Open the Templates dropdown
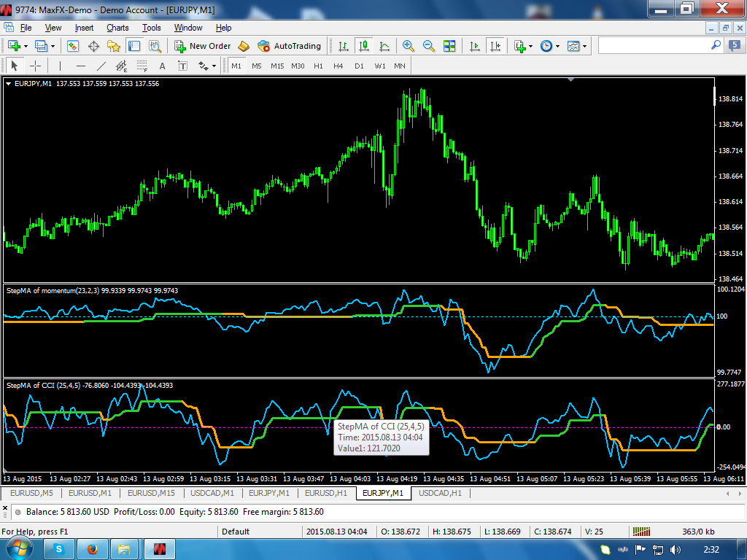This screenshot has width=747, height=560. (x=576, y=46)
